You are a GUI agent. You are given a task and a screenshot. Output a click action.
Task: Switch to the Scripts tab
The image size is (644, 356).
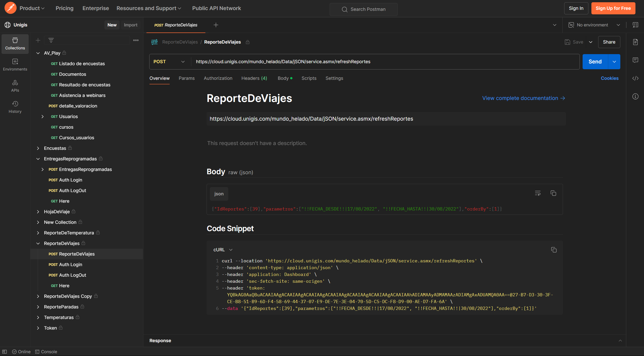pyautogui.click(x=309, y=78)
